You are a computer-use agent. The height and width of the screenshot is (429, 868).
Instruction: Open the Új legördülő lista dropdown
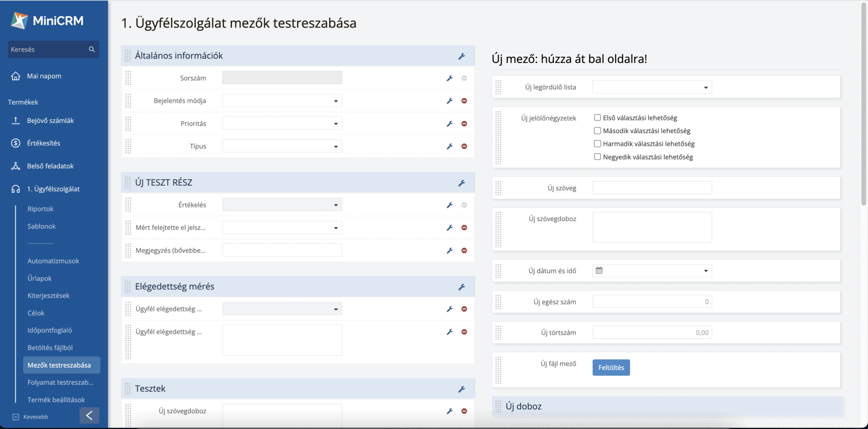[x=652, y=87]
